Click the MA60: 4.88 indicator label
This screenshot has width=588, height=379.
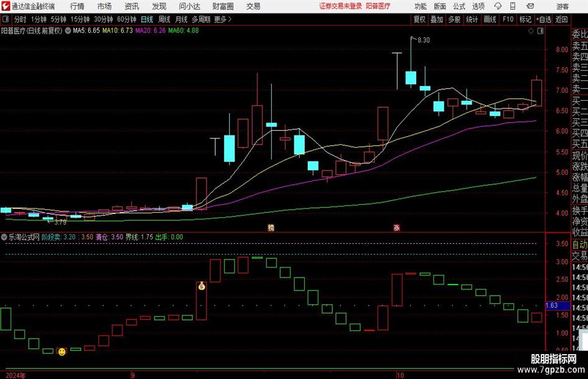coord(184,30)
